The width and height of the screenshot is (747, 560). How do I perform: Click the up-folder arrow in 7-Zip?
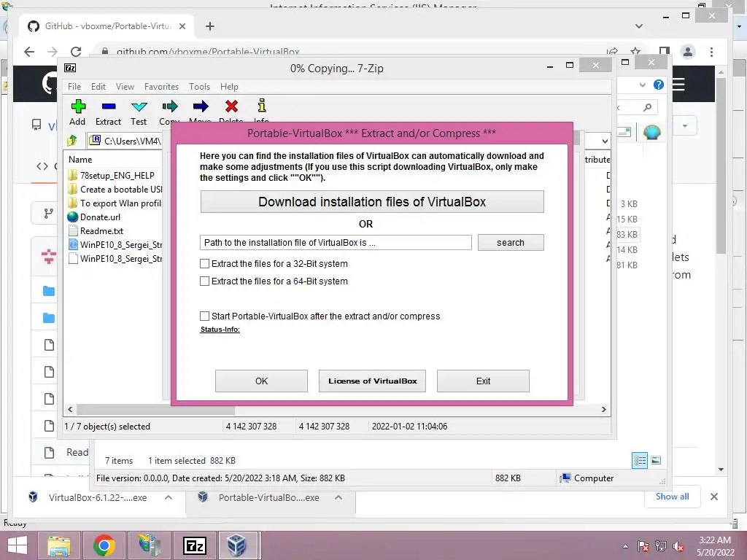(72, 141)
